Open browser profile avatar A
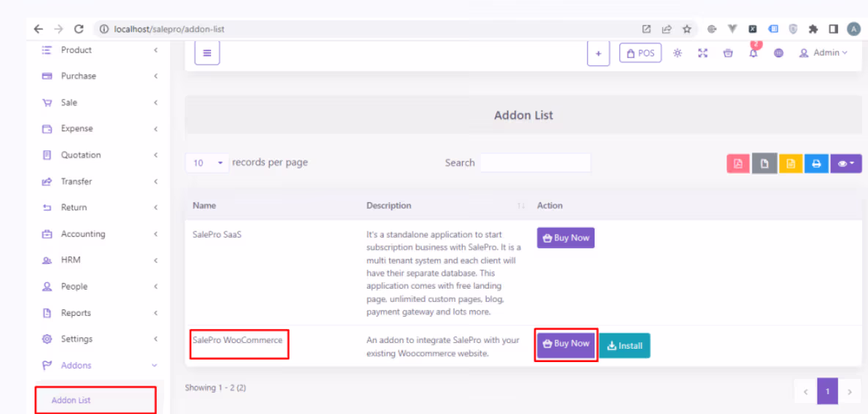868x414 pixels. coord(853,29)
